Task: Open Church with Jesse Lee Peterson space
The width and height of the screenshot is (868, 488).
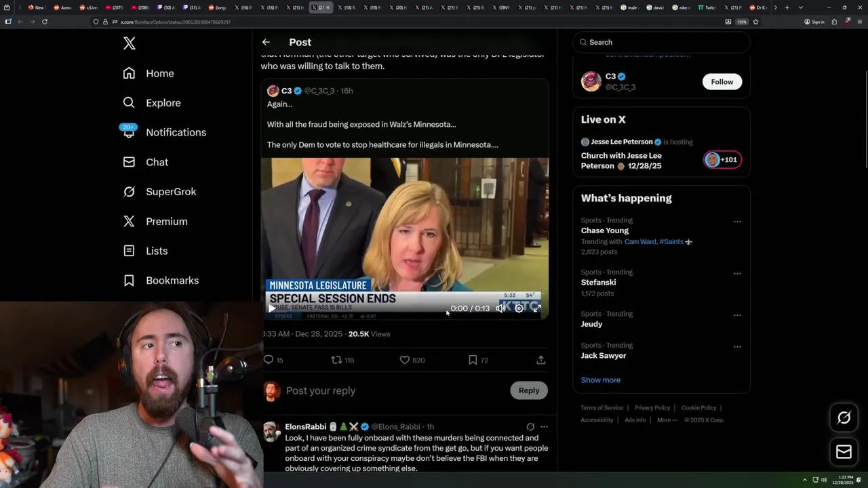Action: point(621,161)
